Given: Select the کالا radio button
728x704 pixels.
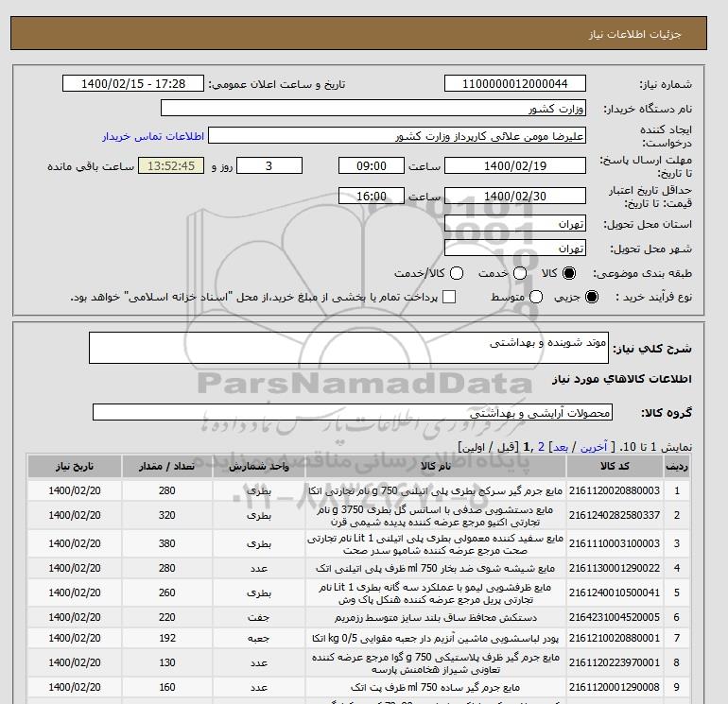Looking at the screenshot, I should 569,273.
